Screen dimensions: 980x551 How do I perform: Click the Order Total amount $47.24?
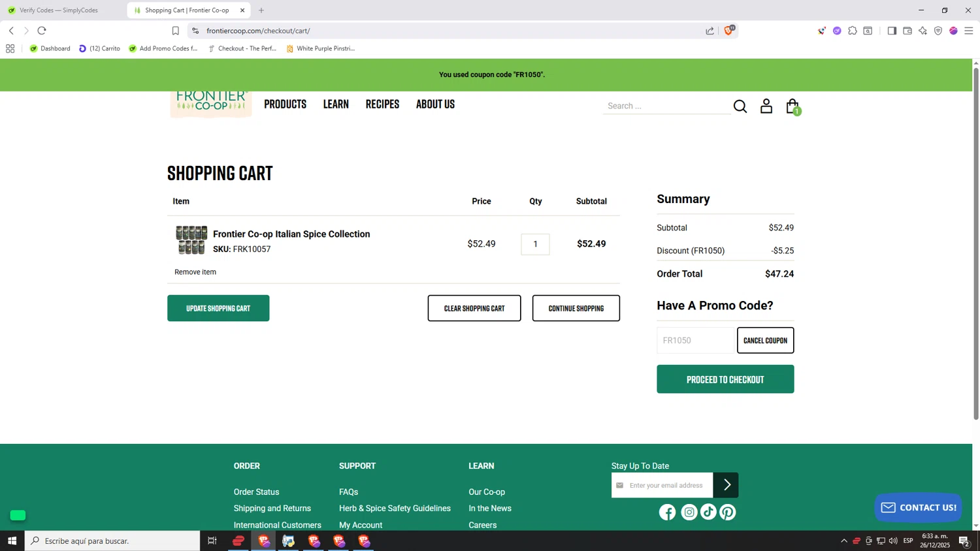(x=779, y=274)
